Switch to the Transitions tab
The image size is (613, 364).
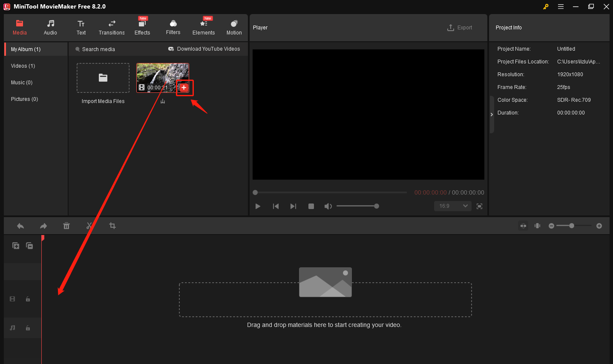(x=112, y=28)
